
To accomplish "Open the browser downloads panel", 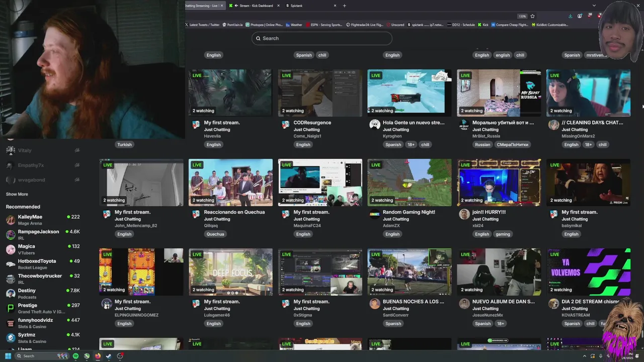I will 570,16.
